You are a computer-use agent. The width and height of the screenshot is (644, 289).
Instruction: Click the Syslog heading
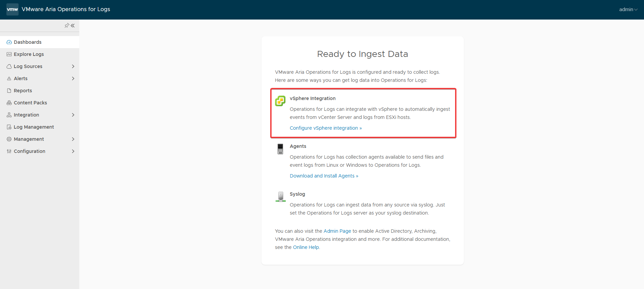click(297, 194)
